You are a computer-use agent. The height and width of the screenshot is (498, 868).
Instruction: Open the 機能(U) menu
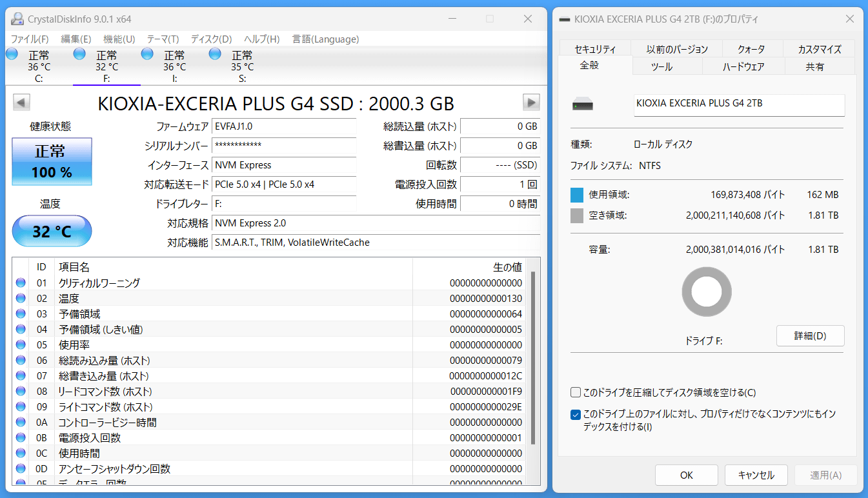pyautogui.click(x=119, y=39)
